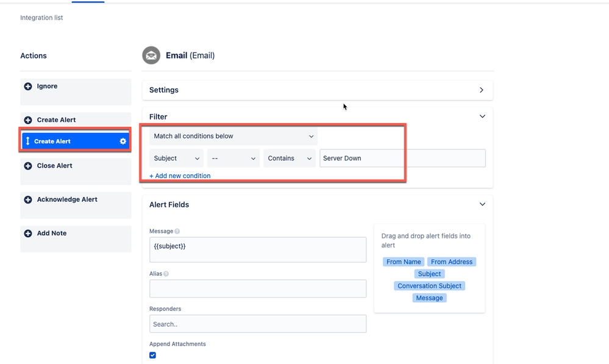Click the Alias field help icon
Screen dimensions: 609x364
tap(166, 274)
